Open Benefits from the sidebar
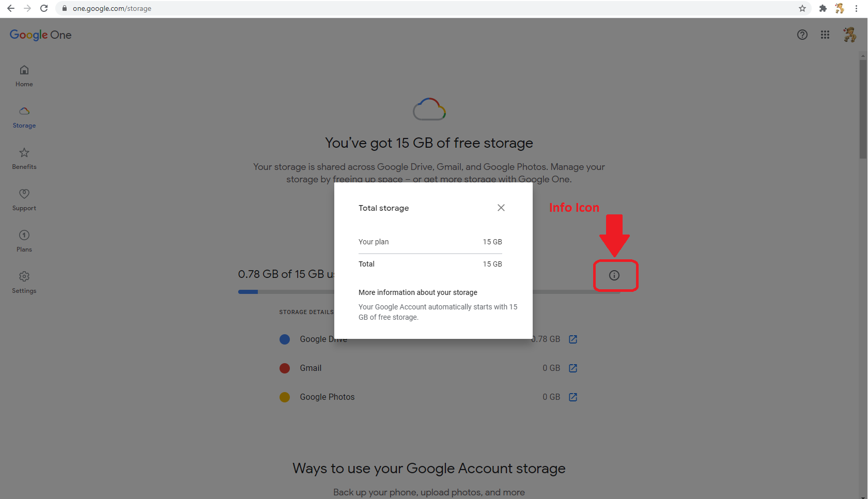The height and width of the screenshot is (499, 868). click(x=24, y=159)
